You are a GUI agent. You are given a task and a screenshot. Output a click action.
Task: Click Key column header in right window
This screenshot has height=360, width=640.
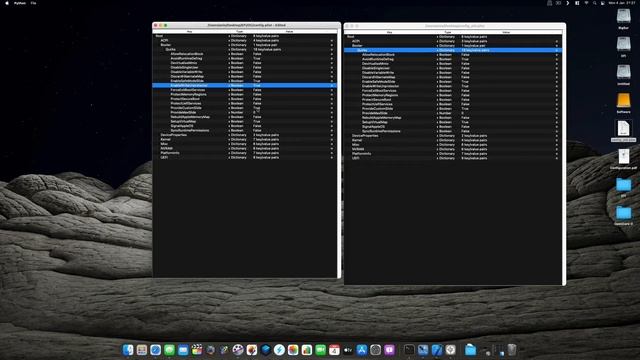[389, 32]
